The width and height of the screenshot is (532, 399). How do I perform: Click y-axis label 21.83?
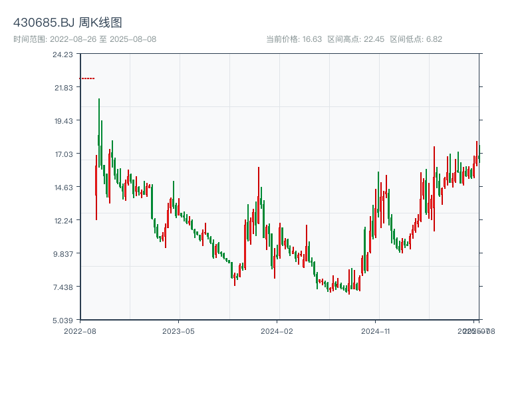[64, 88]
